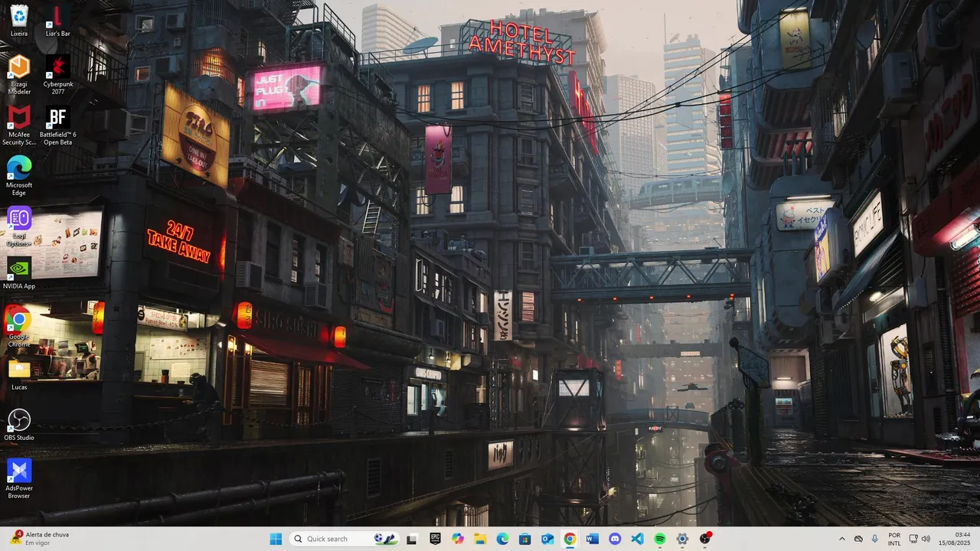Select the Cyberpunk 2077 desktop shortcut
980x551 pixels.
[x=57, y=74]
